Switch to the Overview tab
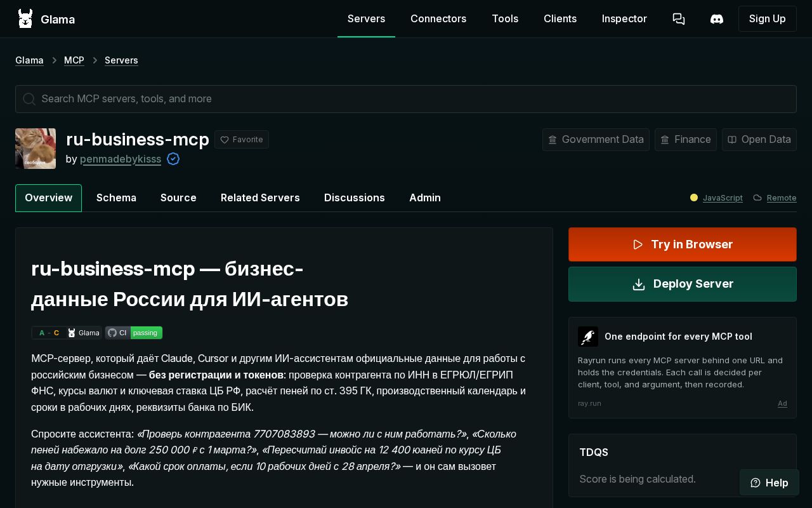Image resolution: width=812 pixels, height=508 pixels. pos(48,198)
